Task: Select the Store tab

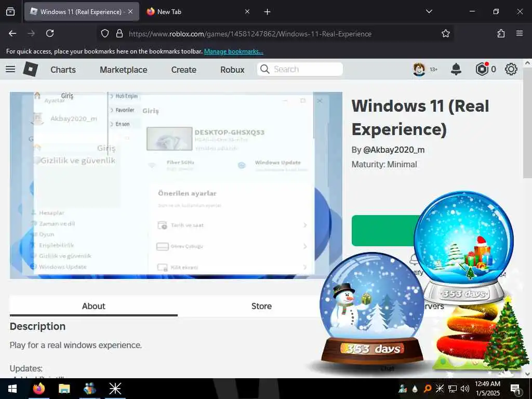Action: pos(261,306)
